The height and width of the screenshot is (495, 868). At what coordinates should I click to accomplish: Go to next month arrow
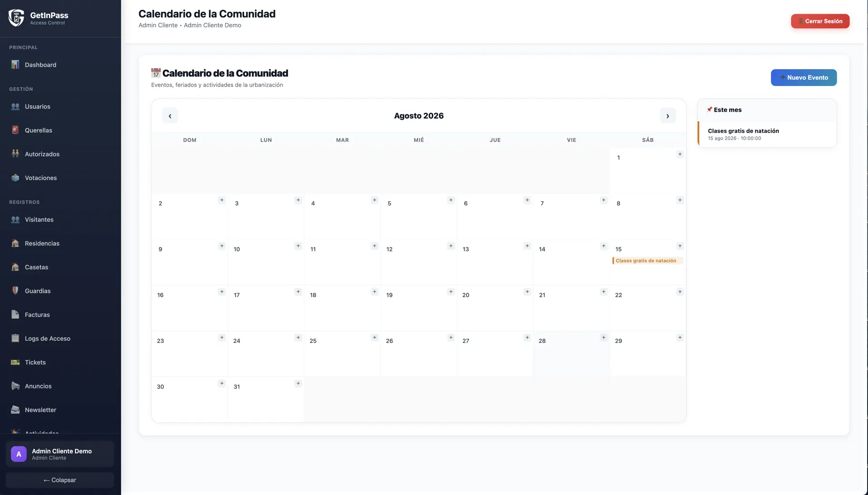(x=668, y=116)
